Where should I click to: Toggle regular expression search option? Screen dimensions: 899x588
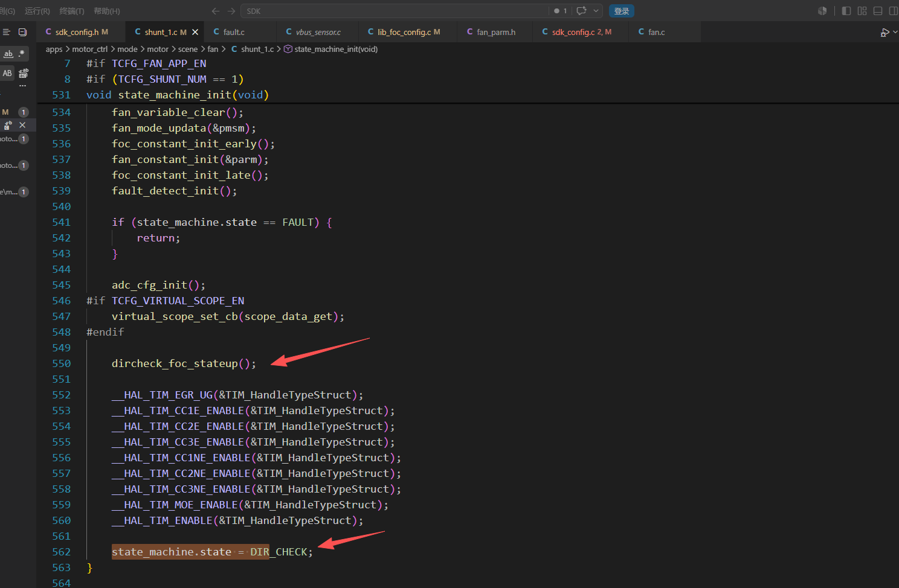click(x=22, y=54)
